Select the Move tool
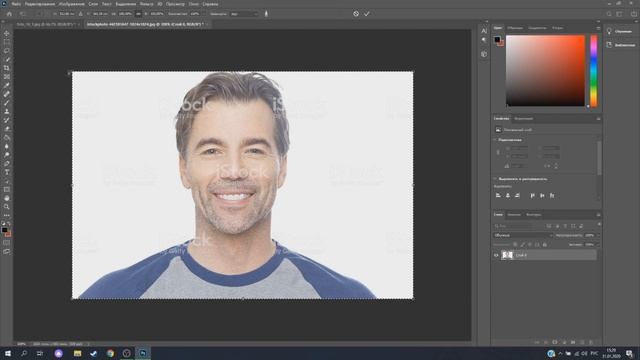Viewport: 640px width, 360px height. tap(7, 33)
